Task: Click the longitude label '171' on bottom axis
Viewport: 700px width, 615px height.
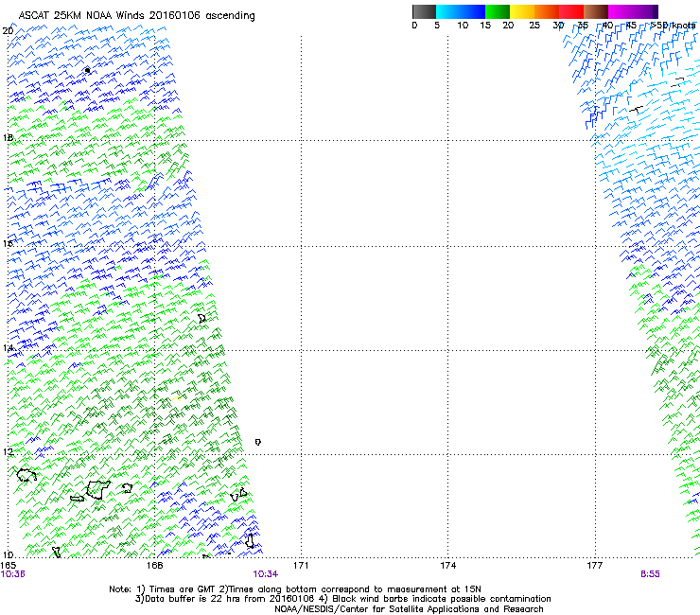Action: 301,566
